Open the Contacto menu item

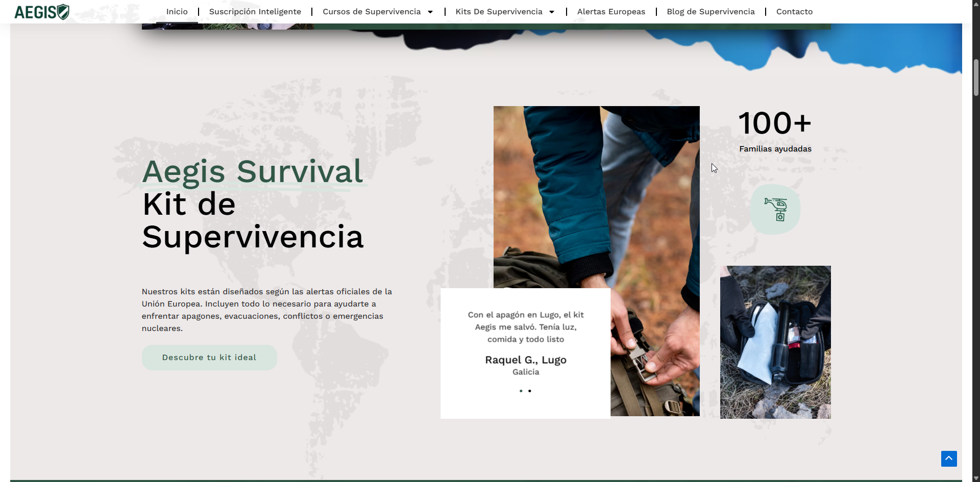(x=794, y=11)
